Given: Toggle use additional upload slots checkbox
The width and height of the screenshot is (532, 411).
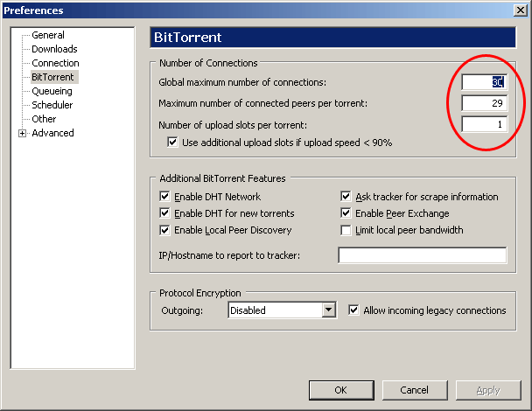Looking at the screenshot, I should pos(172,142).
